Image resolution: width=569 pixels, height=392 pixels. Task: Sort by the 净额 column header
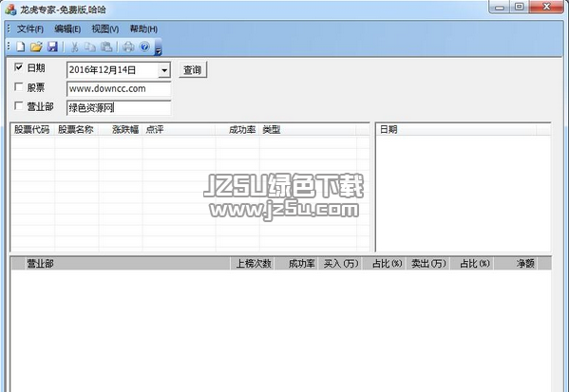[516, 264]
